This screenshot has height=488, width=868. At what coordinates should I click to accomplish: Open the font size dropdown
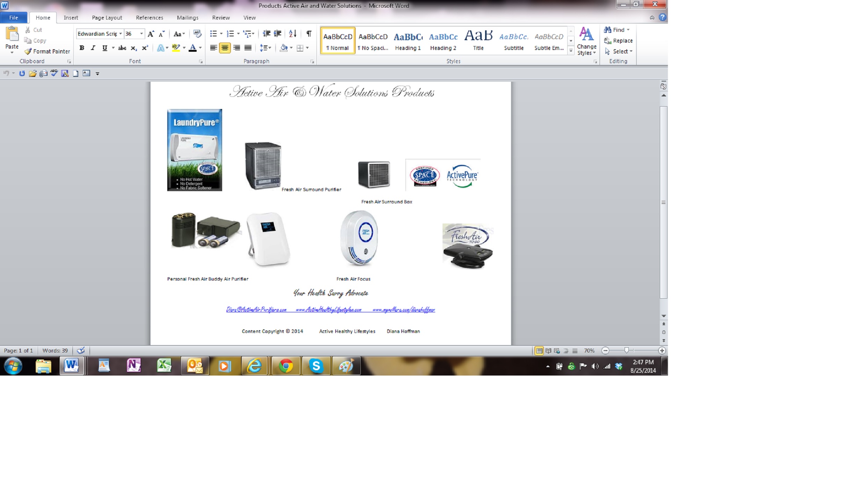141,34
